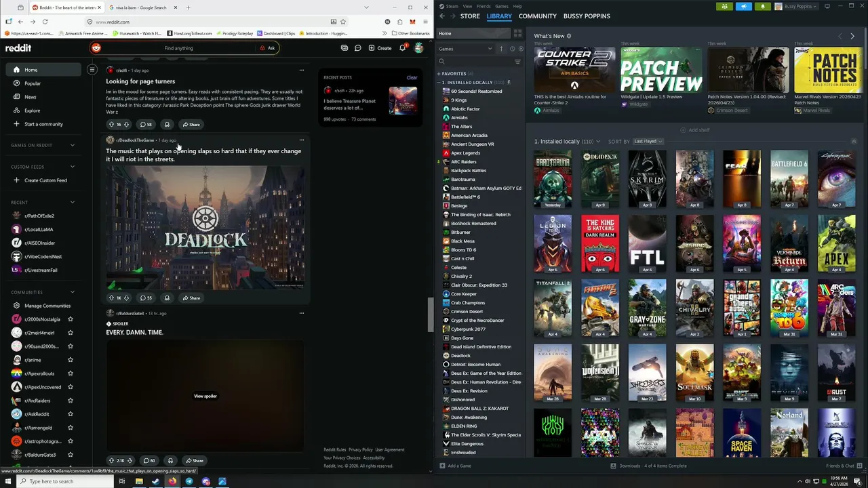
Task: Open Windows Task View button
Action: pos(122,482)
